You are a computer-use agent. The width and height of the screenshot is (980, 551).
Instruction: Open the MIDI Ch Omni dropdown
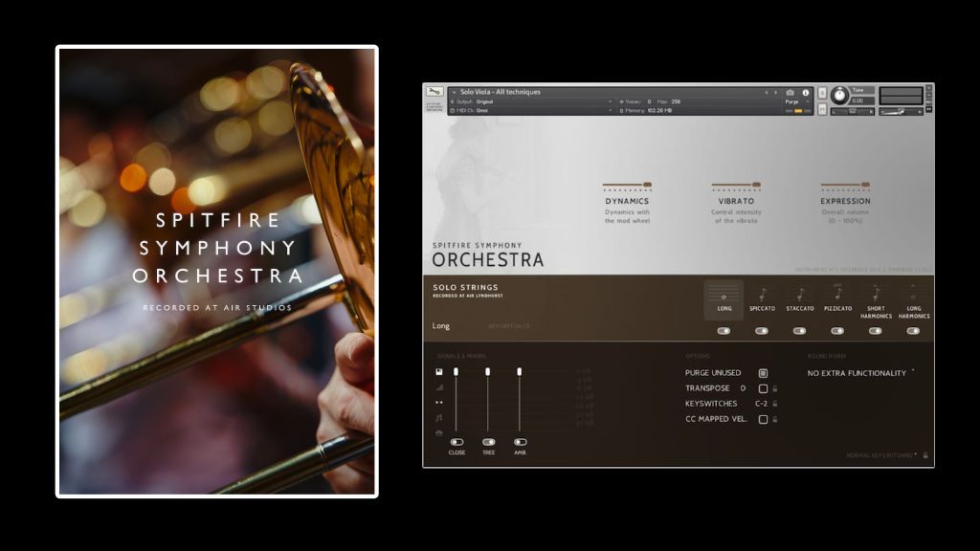pyautogui.click(x=531, y=111)
